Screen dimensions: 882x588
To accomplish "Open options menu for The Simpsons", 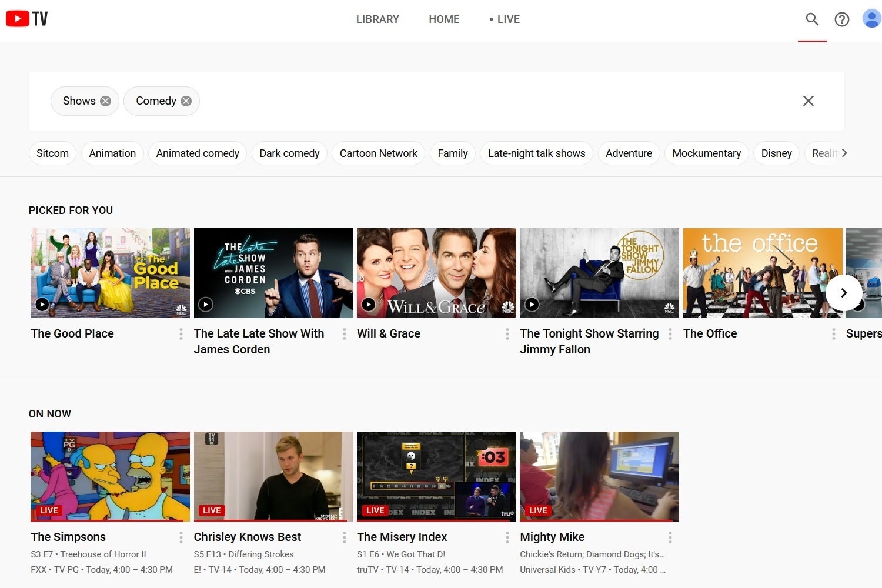I will tap(181, 537).
